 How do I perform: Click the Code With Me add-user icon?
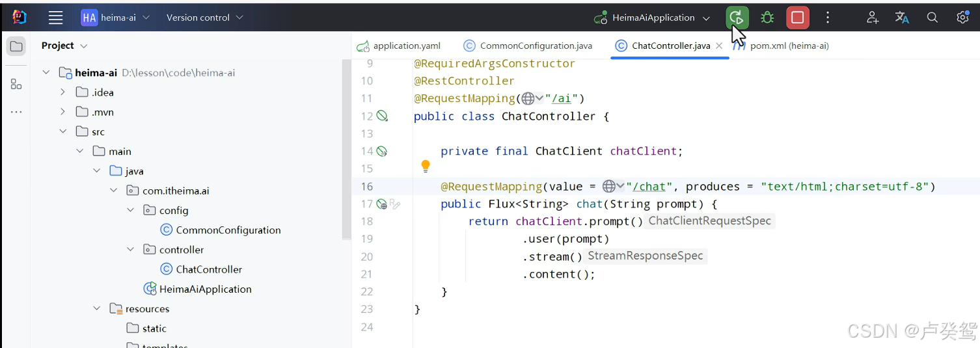(873, 18)
